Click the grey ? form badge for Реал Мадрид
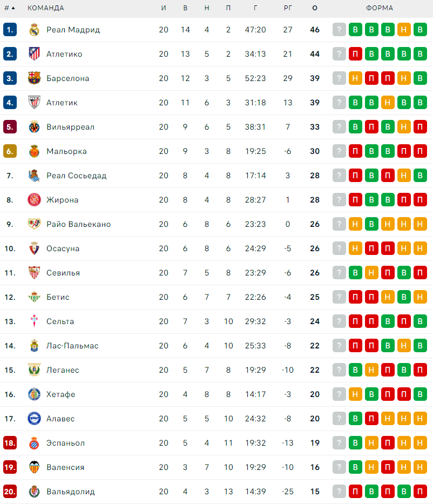The width and height of the screenshot is (433, 504). point(339,30)
